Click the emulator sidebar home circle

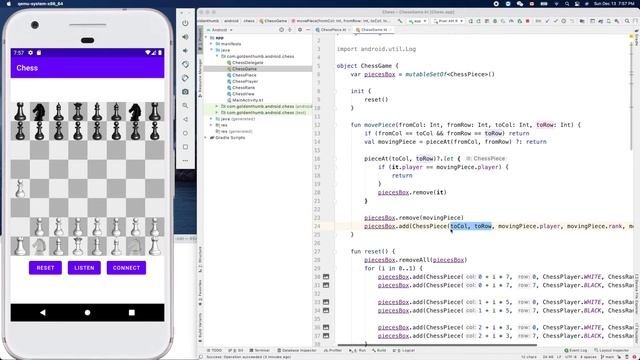tap(185, 133)
